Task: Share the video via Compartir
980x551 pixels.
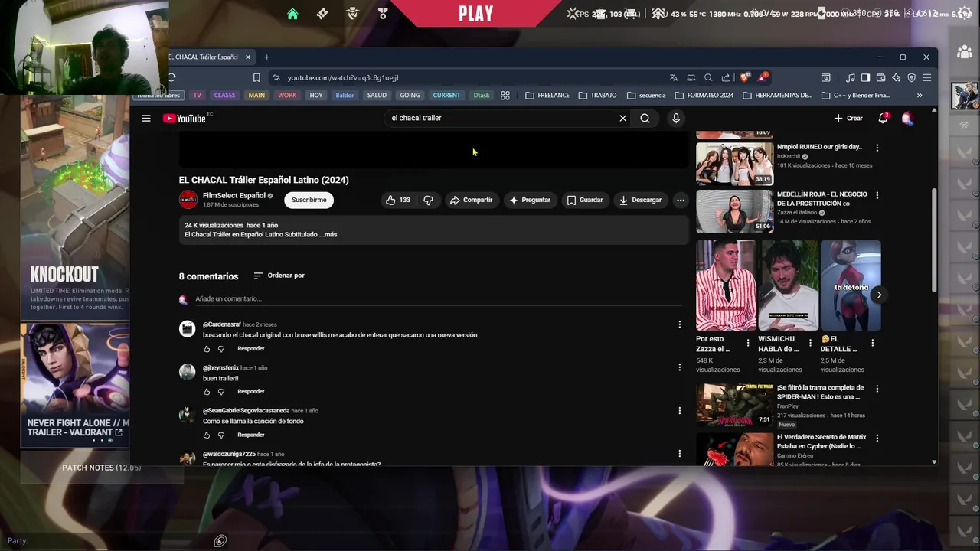Action: (x=471, y=200)
